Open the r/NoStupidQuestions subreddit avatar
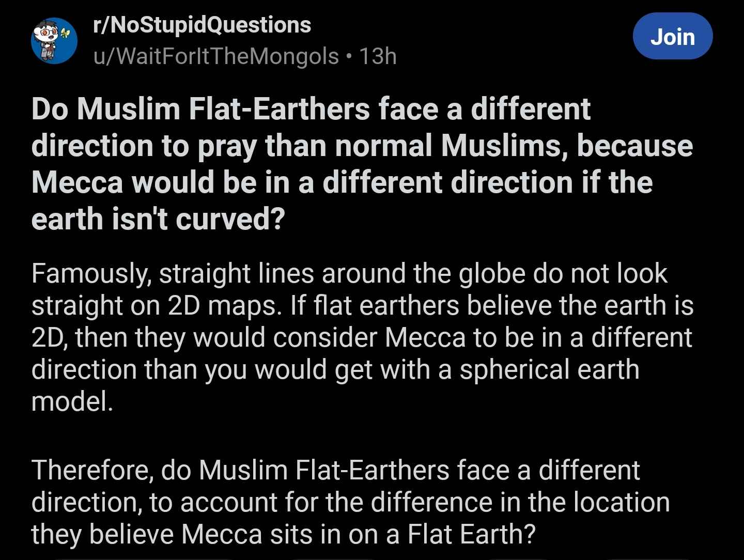Viewport: 744px width, 560px height. [x=54, y=40]
